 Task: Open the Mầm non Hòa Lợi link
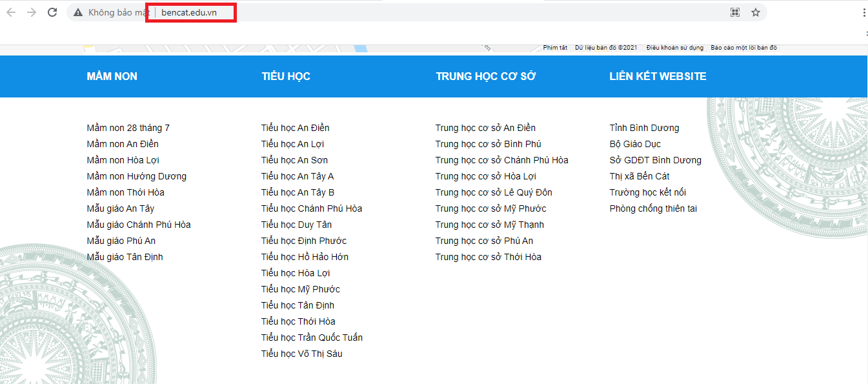click(x=123, y=160)
